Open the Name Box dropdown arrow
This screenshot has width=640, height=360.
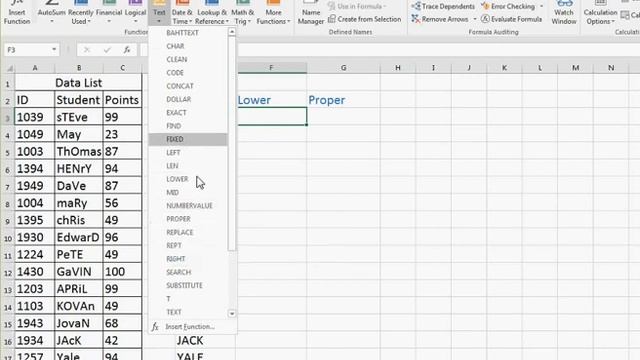[54, 50]
